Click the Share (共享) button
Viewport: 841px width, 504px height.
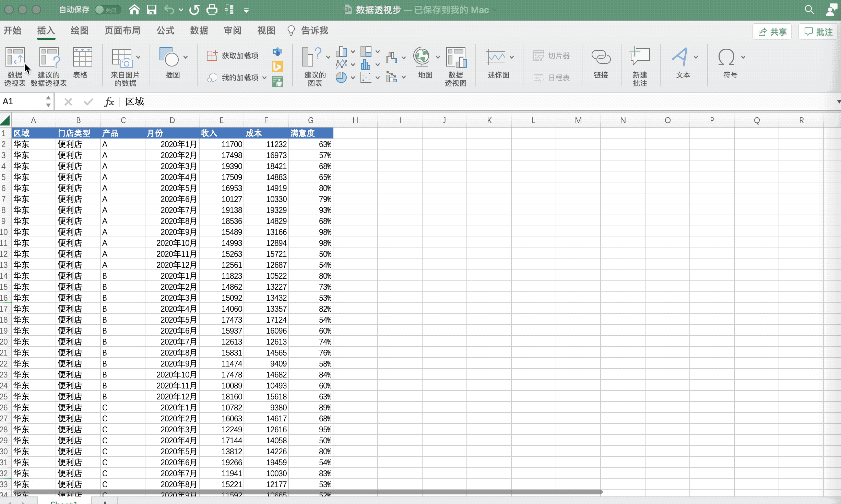point(772,32)
